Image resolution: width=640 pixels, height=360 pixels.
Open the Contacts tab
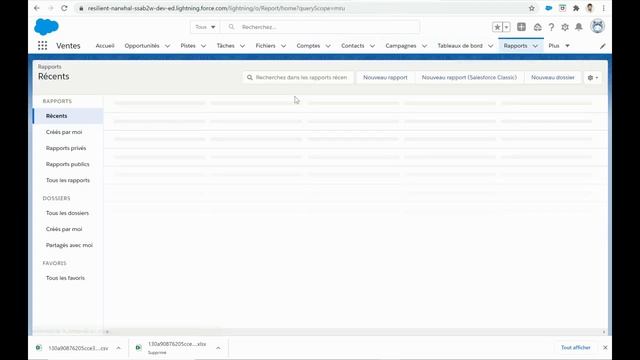tap(353, 46)
